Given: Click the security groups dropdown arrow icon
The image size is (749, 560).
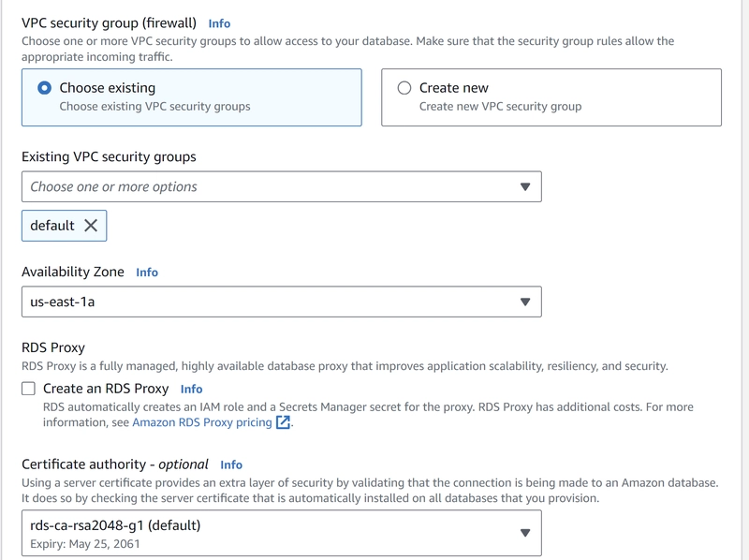Looking at the screenshot, I should click(525, 187).
